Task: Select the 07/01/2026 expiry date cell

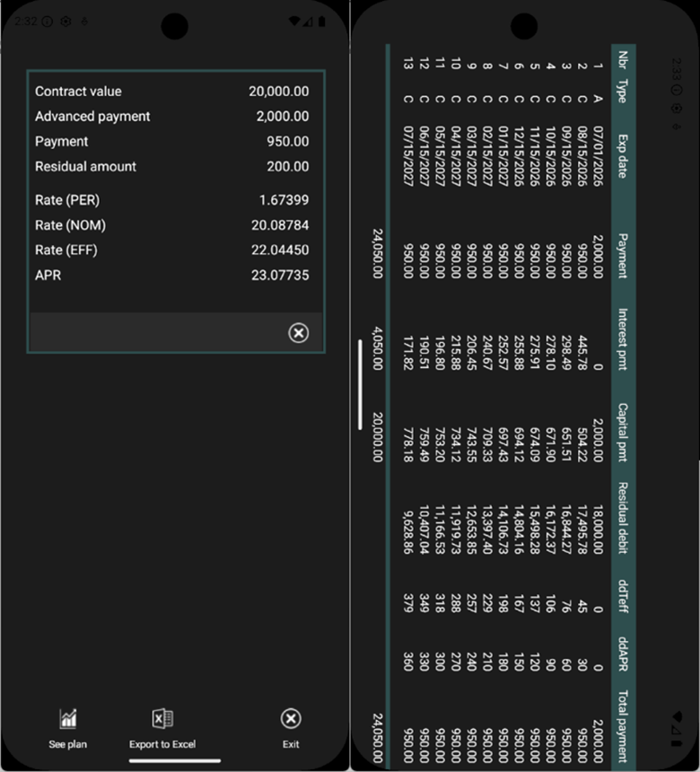Action: pos(598,156)
